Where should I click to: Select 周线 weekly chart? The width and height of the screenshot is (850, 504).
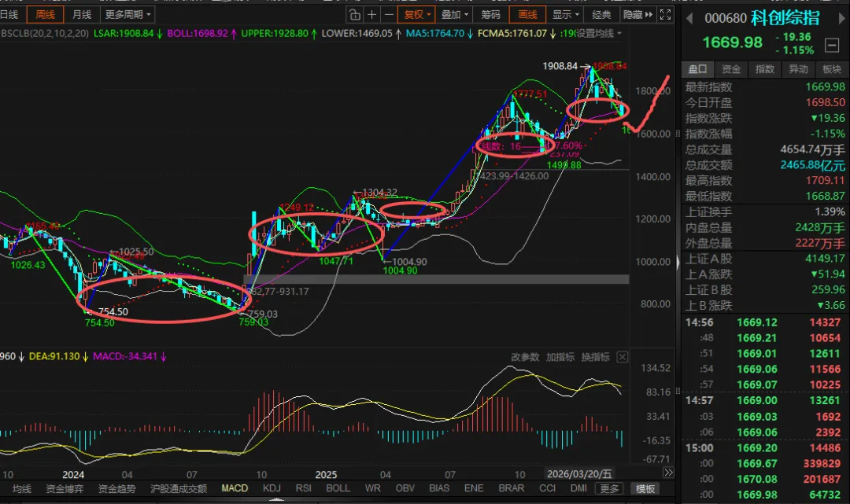(45, 15)
